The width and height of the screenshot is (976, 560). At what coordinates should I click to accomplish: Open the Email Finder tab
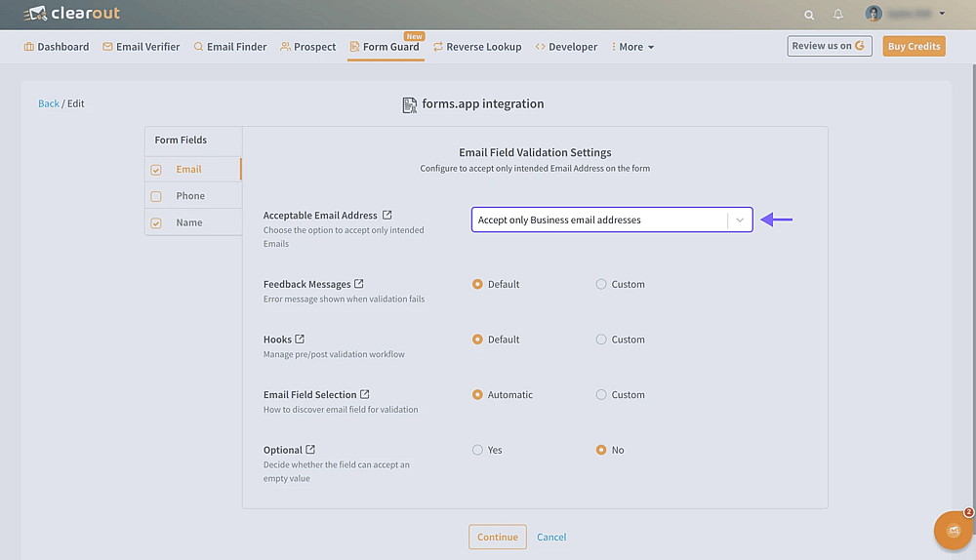pyautogui.click(x=230, y=47)
